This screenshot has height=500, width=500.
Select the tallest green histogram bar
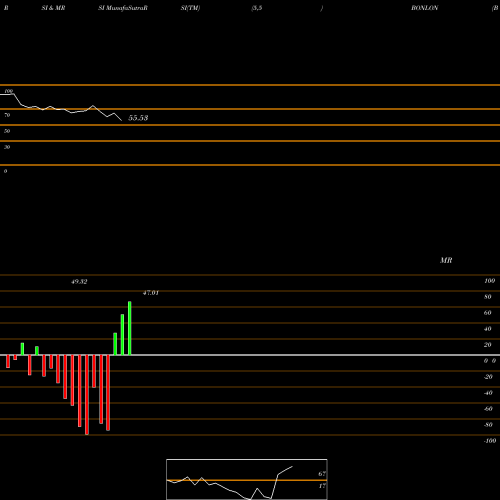coord(130,328)
